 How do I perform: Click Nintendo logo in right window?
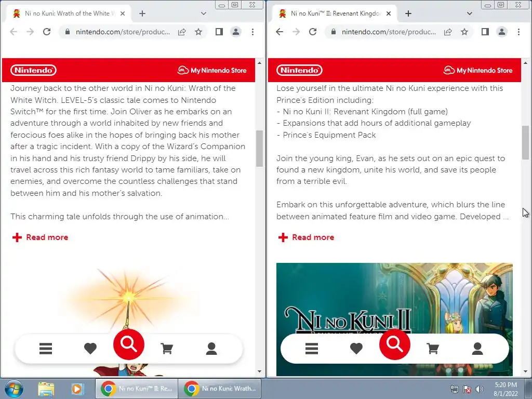click(x=299, y=70)
